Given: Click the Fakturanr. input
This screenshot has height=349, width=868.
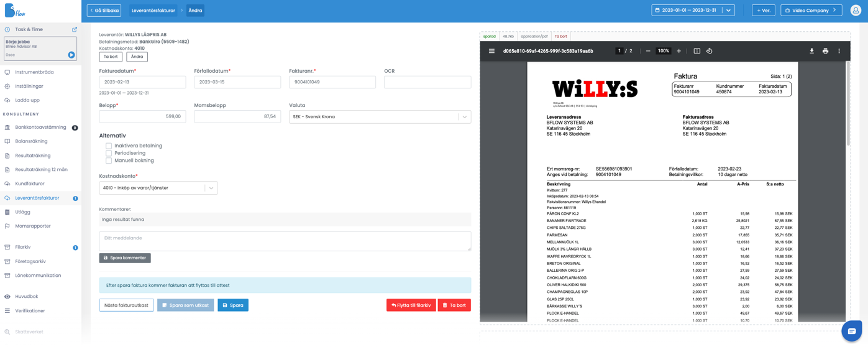Looking at the screenshot, I should 332,82.
